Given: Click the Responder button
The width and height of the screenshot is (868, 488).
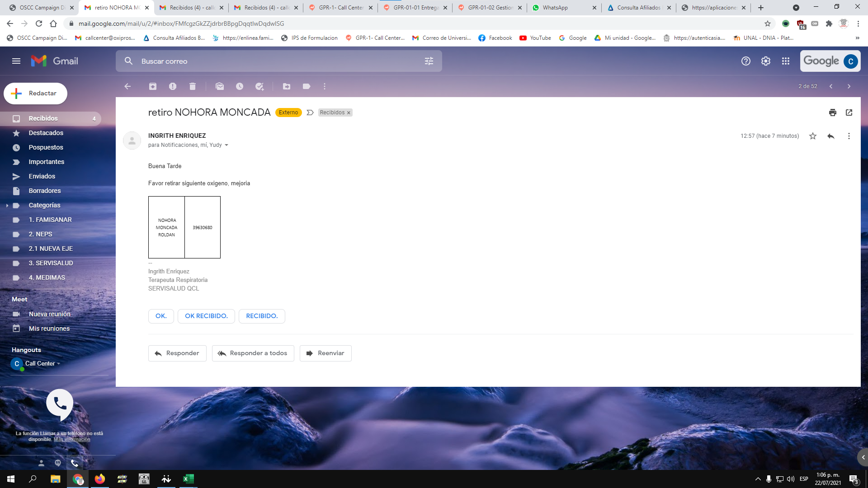Looking at the screenshot, I should pyautogui.click(x=177, y=353).
